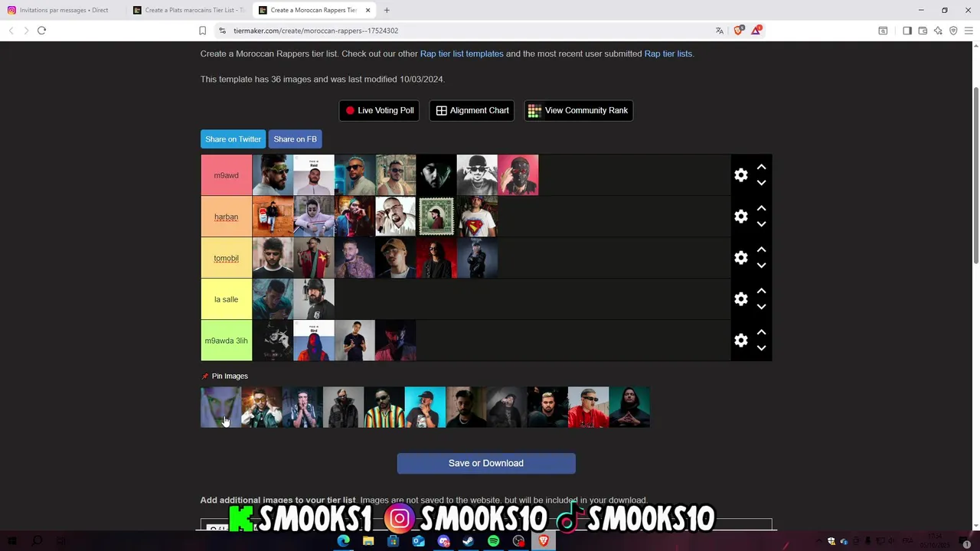Open Brave Shields lion icon

(738, 31)
